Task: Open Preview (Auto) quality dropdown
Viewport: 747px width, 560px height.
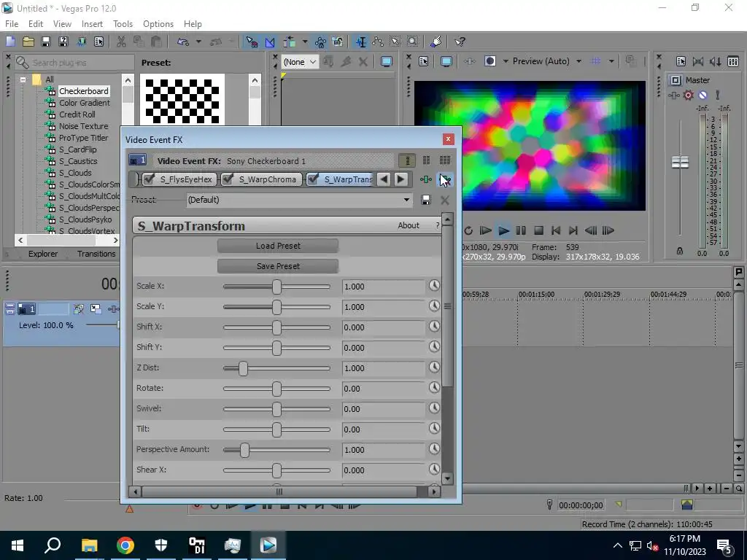Action: click(x=546, y=61)
